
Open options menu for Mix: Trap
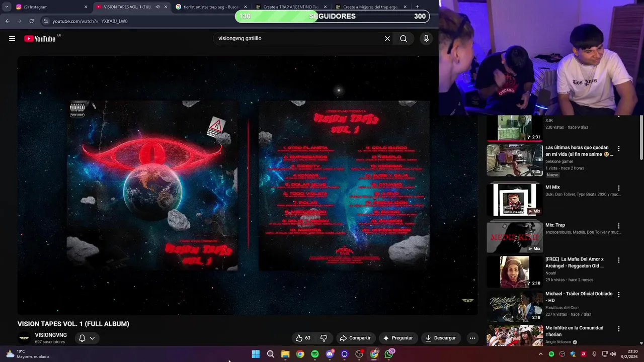619,226
